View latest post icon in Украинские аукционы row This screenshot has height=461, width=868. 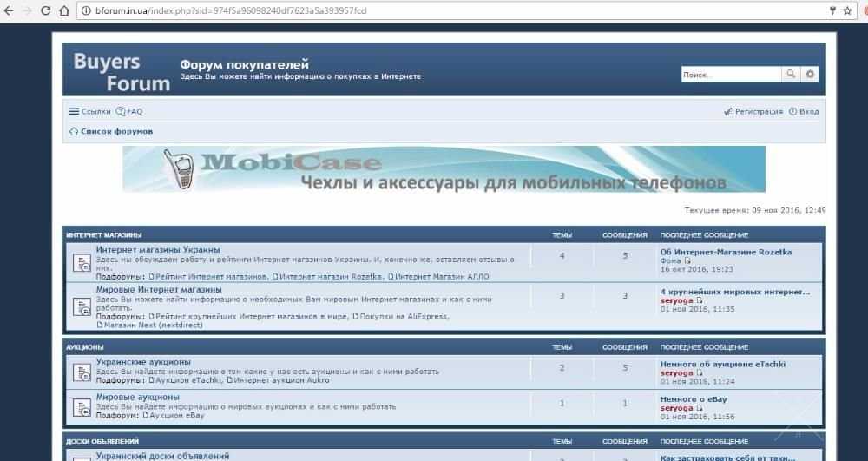(699, 373)
